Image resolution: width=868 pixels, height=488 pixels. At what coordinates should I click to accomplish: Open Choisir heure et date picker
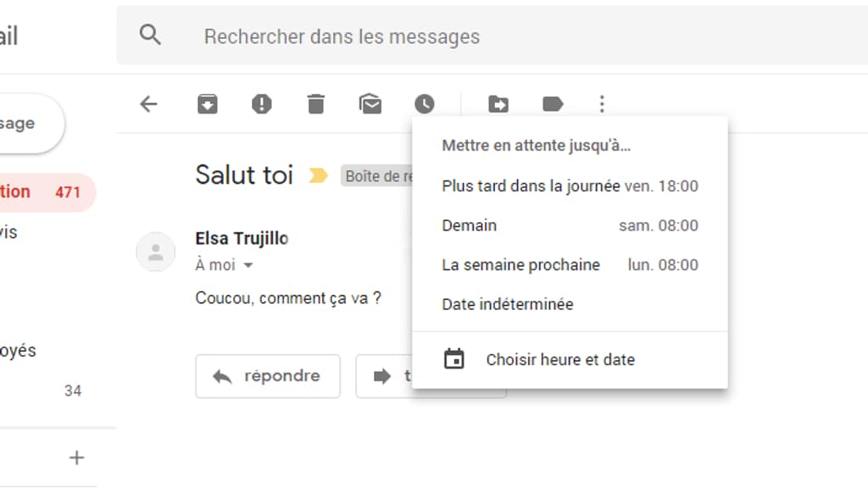pyautogui.click(x=559, y=359)
